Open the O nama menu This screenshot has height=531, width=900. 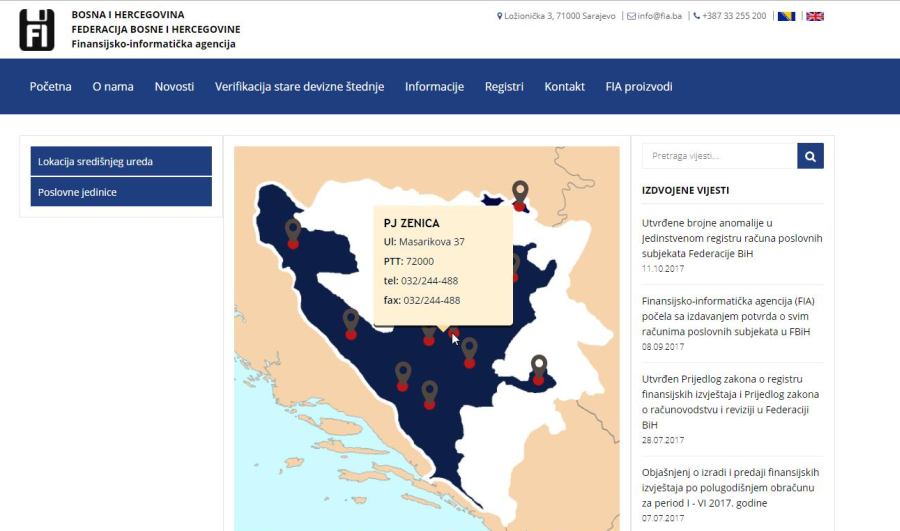click(113, 87)
